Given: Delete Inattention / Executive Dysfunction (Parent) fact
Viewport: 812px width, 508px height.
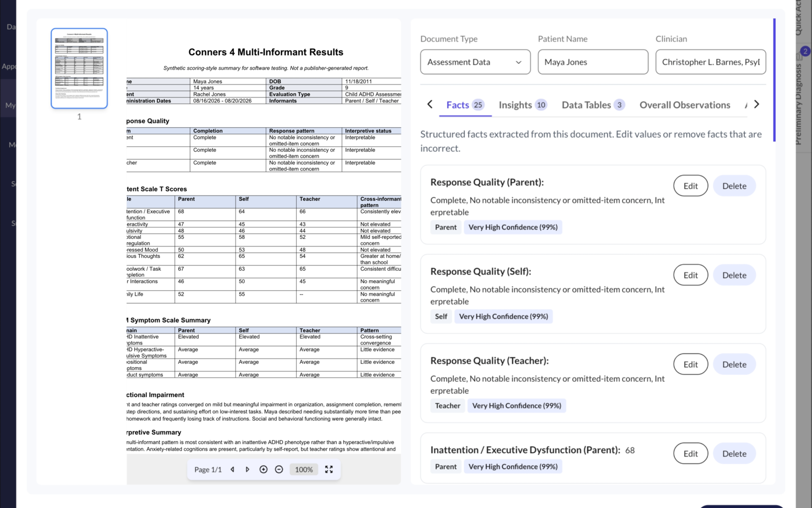Looking at the screenshot, I should 734,454.
